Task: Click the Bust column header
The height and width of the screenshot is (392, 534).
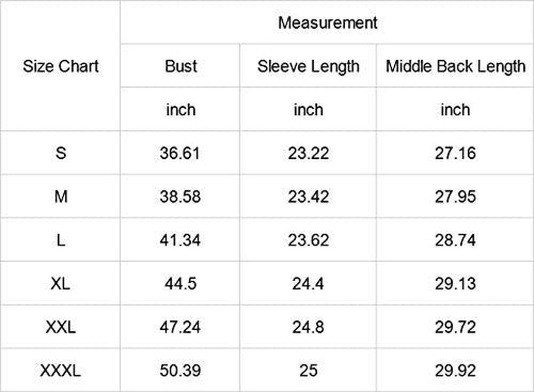Action: [x=180, y=66]
